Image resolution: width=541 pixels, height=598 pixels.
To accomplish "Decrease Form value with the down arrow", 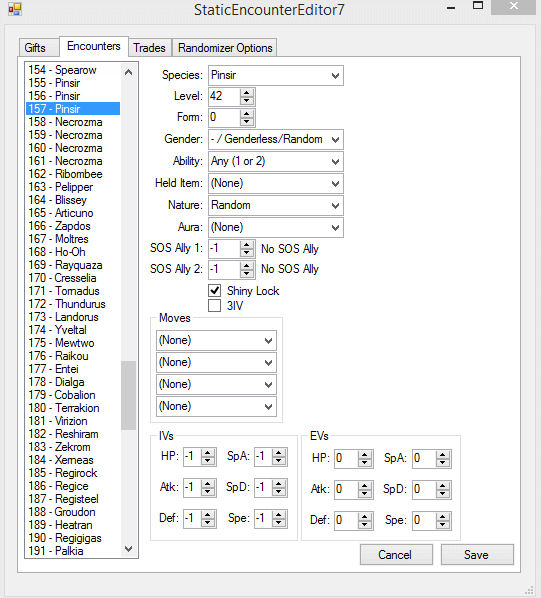I will [247, 122].
